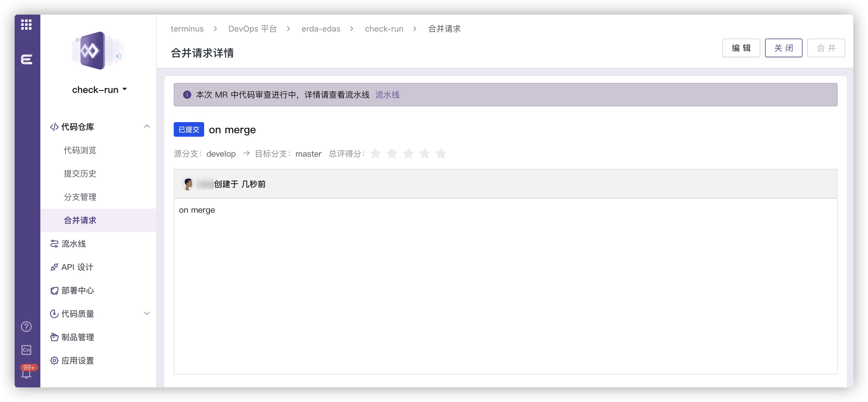Open the app launcher grid icon top-left

pyautogui.click(x=26, y=25)
